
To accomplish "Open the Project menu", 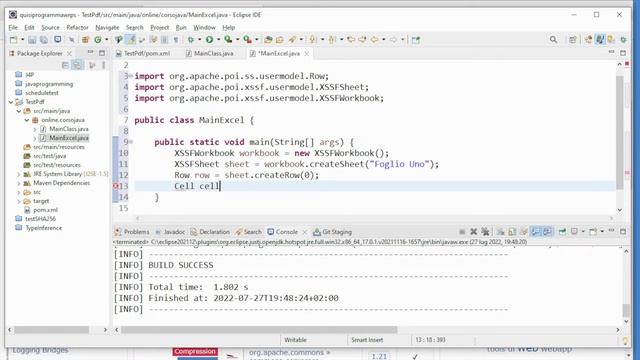I will [159, 27].
